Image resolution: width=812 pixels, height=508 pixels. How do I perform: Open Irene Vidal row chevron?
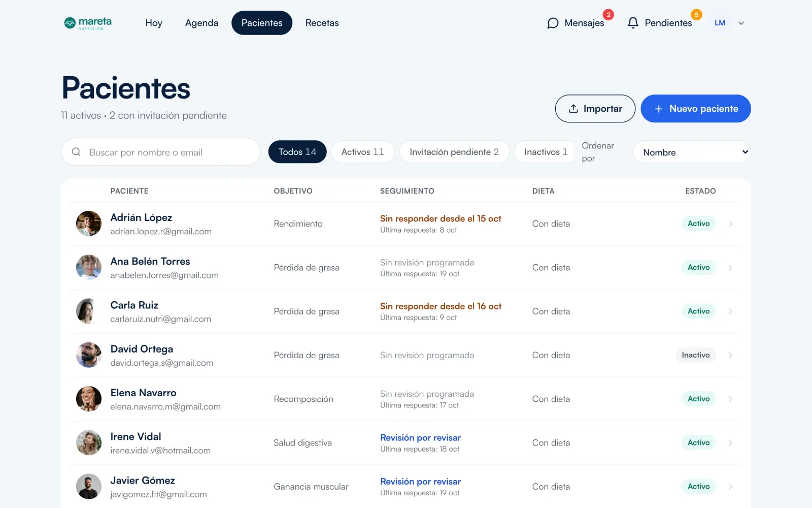tap(730, 443)
